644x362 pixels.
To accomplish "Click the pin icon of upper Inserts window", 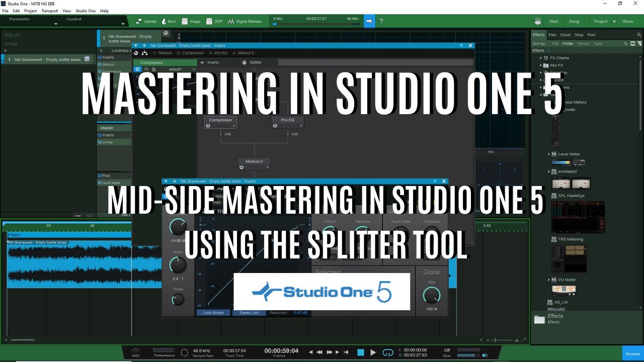I will (461, 45).
